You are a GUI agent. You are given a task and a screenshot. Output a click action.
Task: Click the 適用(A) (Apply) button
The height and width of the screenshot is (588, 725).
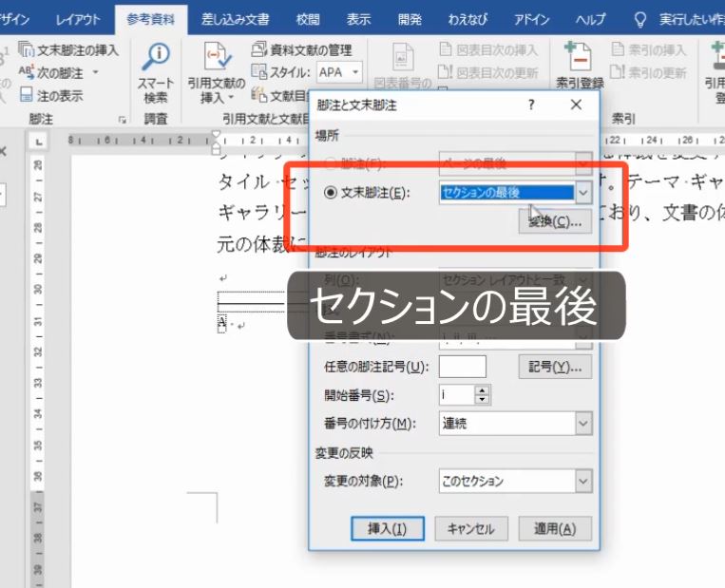point(555,528)
